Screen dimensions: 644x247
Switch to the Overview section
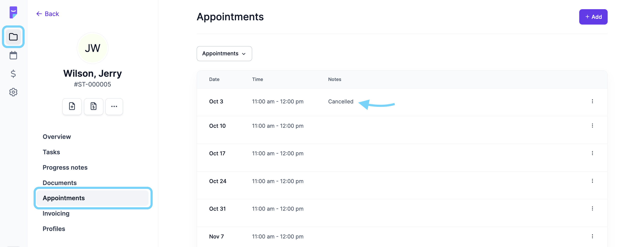57,137
